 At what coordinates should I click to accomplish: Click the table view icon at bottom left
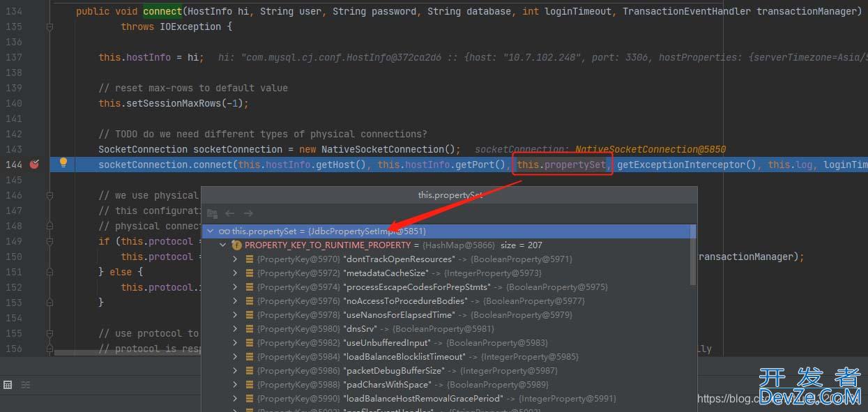pyautogui.click(x=8, y=385)
